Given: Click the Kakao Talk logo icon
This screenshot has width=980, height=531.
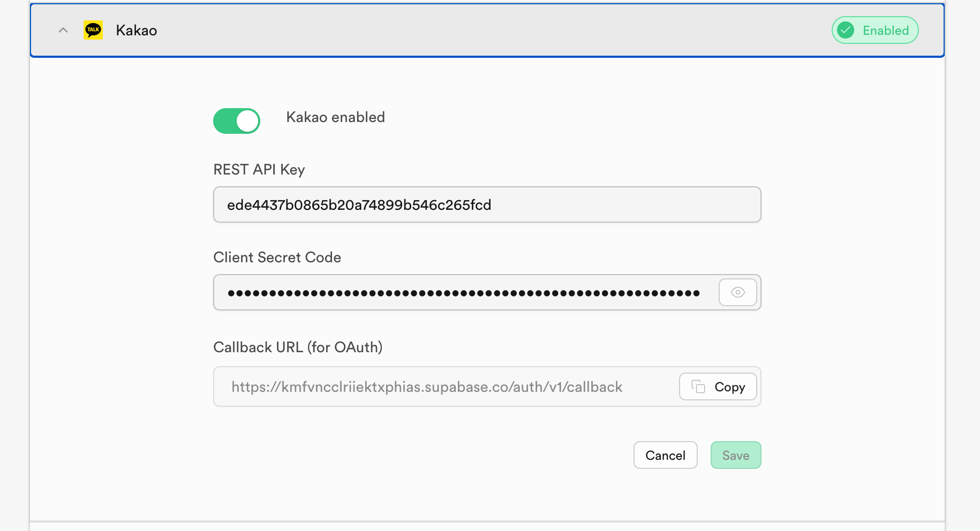Looking at the screenshot, I should 93,30.
